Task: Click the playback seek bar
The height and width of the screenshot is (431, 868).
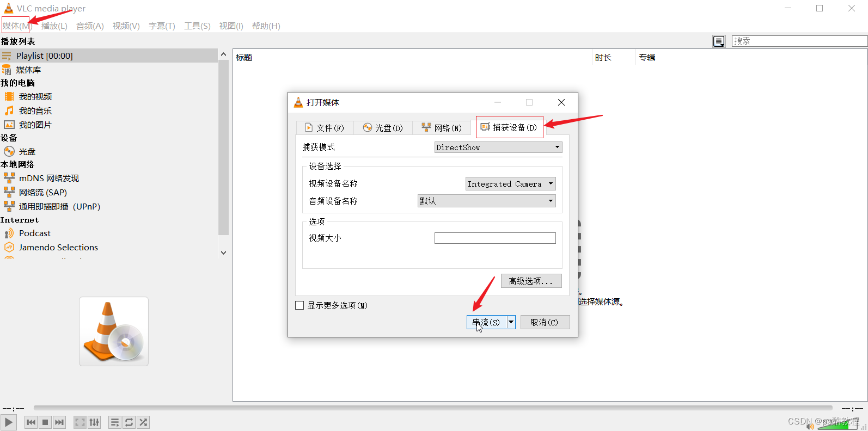Action: click(x=433, y=408)
